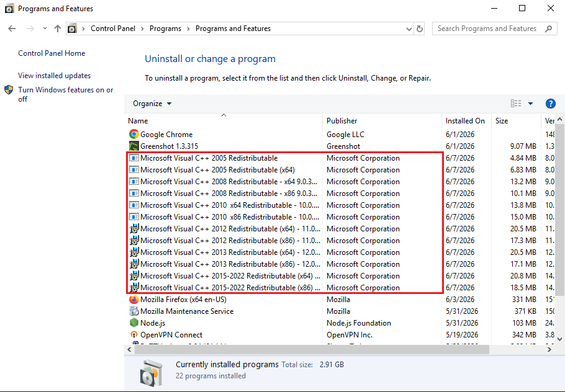Sort by the Publisher column header
This screenshot has width=565, height=392.
click(x=382, y=121)
